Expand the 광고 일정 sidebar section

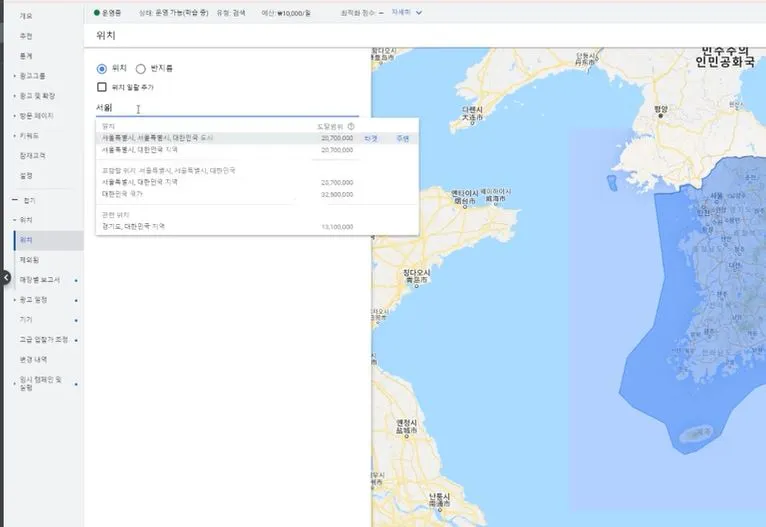[x=15, y=299]
